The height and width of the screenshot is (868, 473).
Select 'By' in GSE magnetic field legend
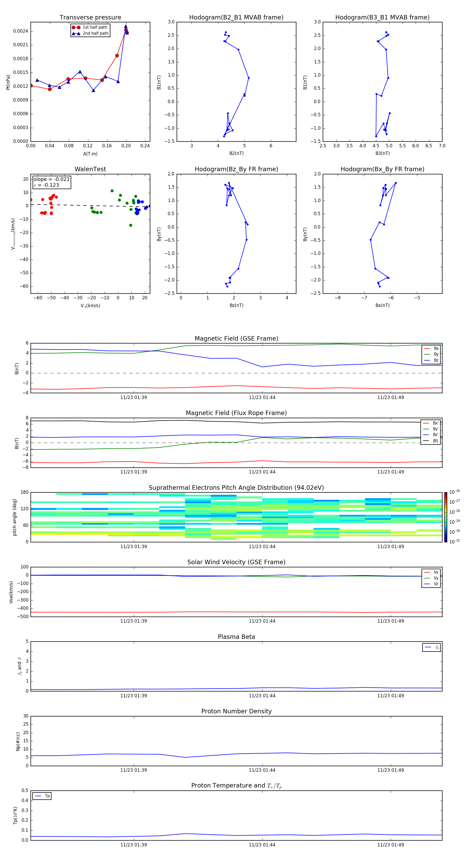[431, 354]
